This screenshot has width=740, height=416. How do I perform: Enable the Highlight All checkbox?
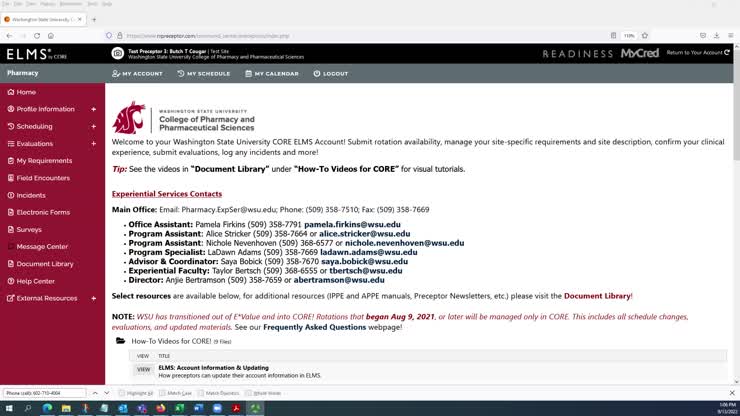click(122, 393)
